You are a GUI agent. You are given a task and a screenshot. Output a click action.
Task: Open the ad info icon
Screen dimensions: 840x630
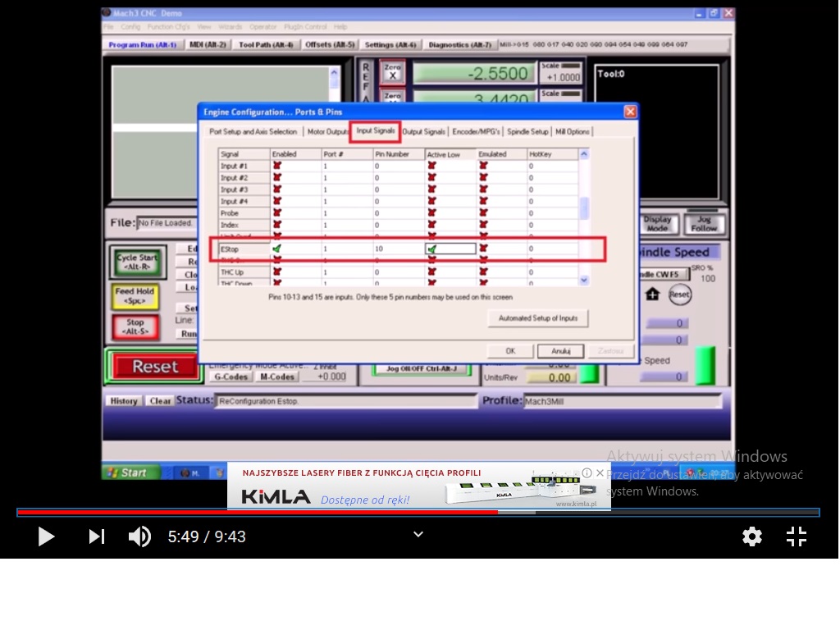[587, 473]
